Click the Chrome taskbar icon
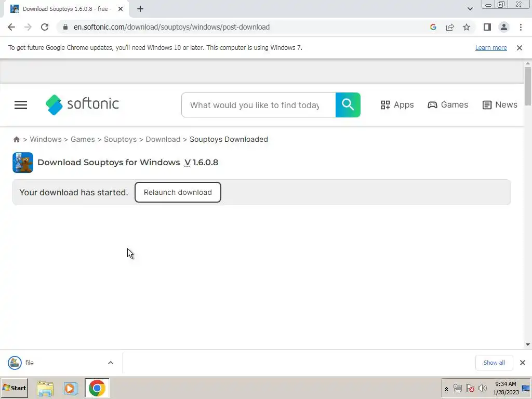532x399 pixels. pyautogui.click(x=97, y=388)
